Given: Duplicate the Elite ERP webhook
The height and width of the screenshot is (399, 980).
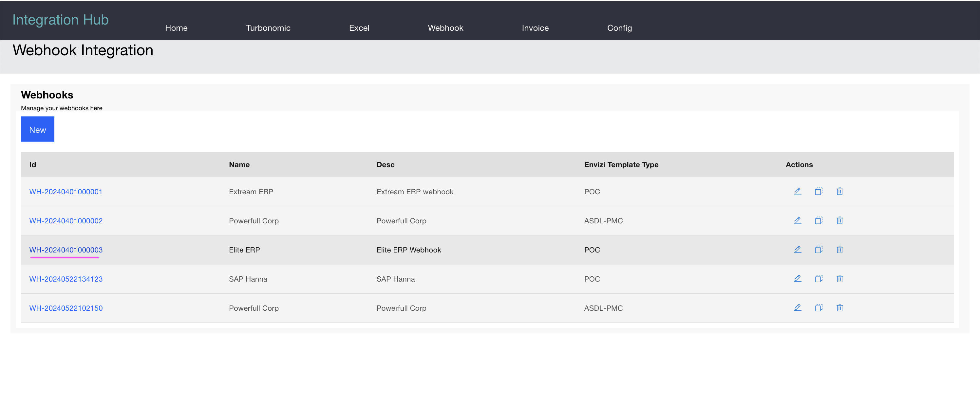Looking at the screenshot, I should (x=819, y=250).
